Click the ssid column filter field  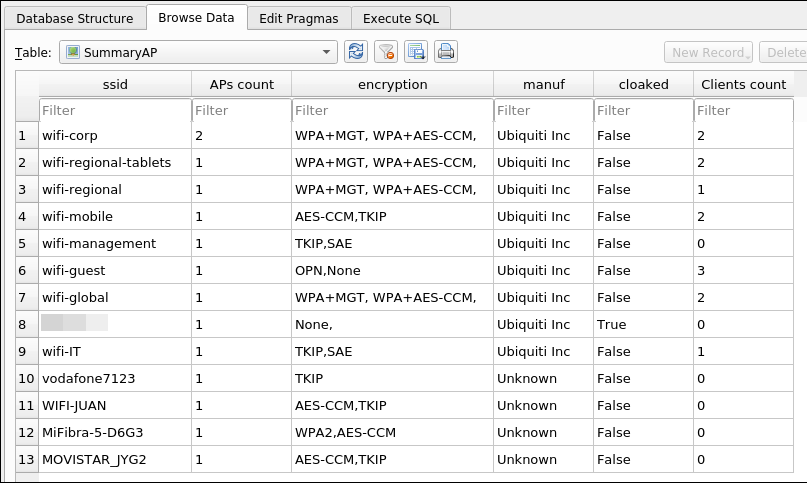tap(115, 110)
